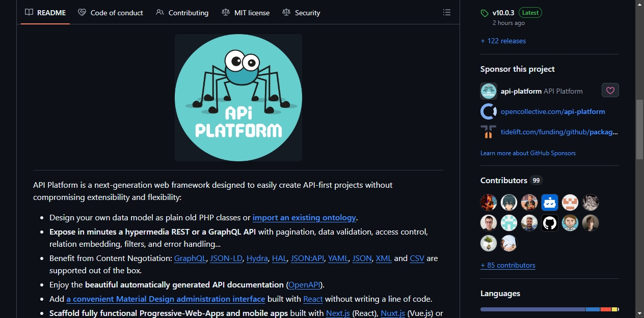This screenshot has height=318, width=644.
Task: Click the api-platform sponsor avatar icon
Action: pyautogui.click(x=489, y=91)
